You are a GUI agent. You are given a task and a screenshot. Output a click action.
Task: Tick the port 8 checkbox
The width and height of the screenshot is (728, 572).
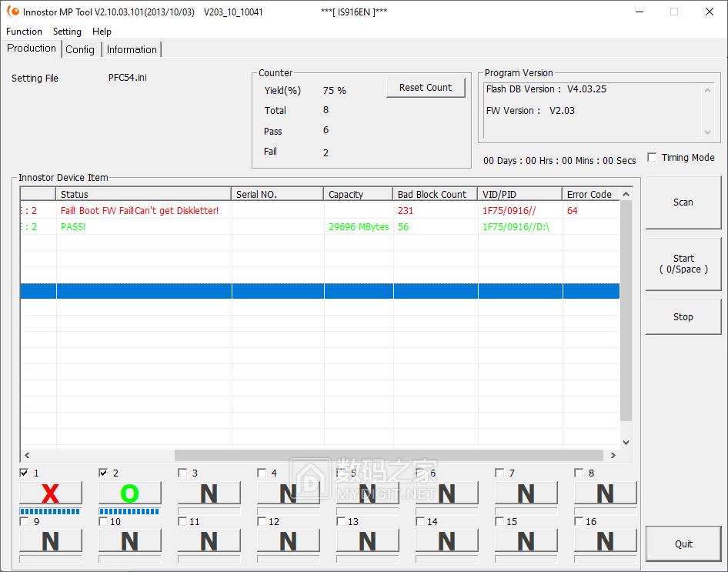coord(579,473)
